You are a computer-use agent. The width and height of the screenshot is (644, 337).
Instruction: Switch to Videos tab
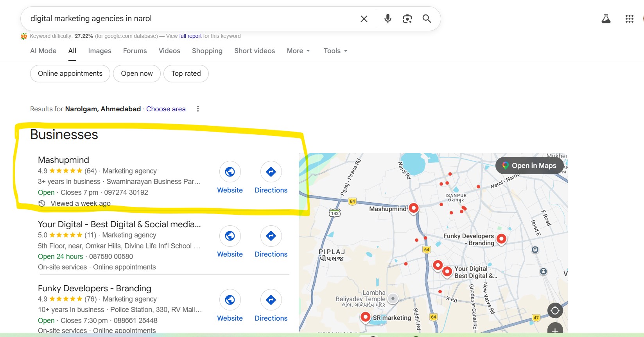pyautogui.click(x=169, y=51)
